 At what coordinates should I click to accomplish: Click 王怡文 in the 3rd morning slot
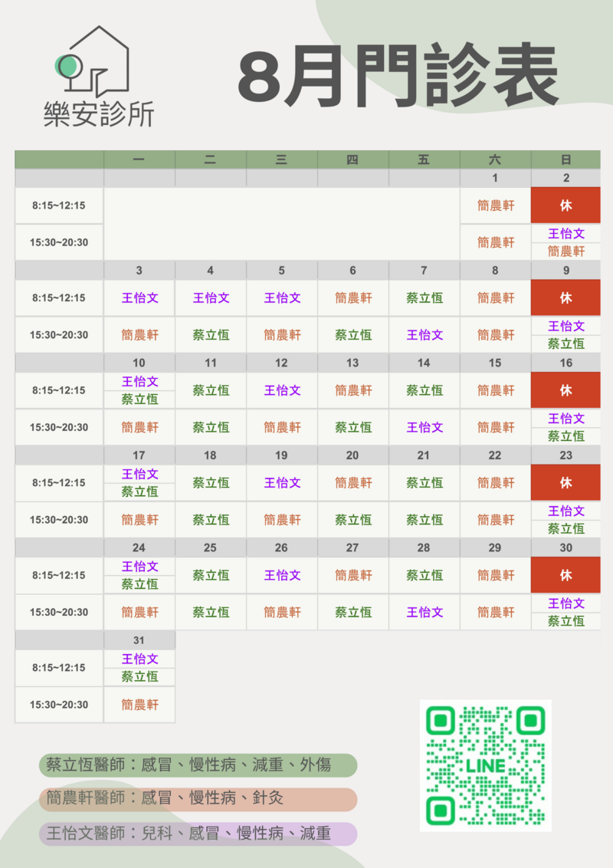[140, 298]
